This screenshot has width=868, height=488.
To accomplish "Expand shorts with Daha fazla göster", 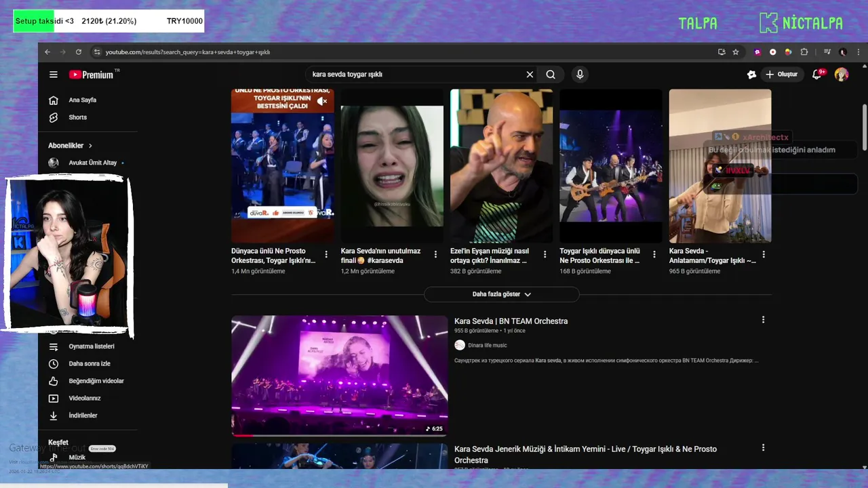I will pos(502,294).
